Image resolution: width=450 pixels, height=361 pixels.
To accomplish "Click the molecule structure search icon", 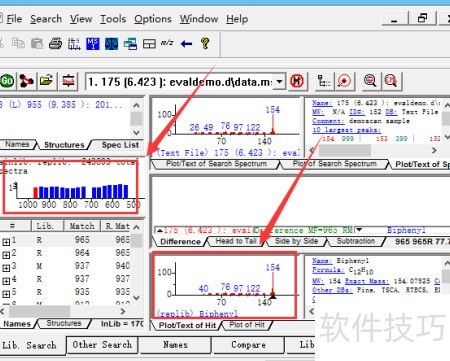I will 26,81.
